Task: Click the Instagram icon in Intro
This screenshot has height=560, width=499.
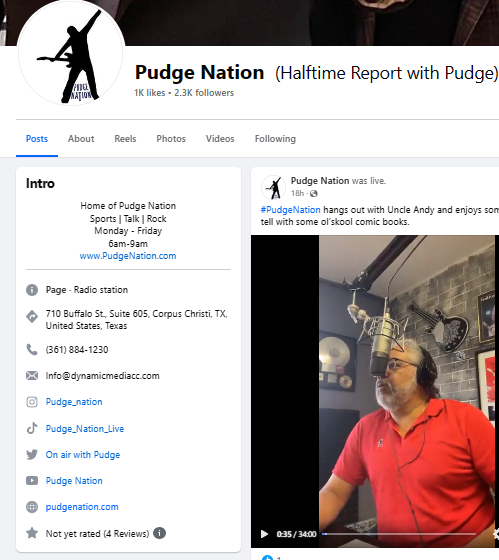Action: 32,402
